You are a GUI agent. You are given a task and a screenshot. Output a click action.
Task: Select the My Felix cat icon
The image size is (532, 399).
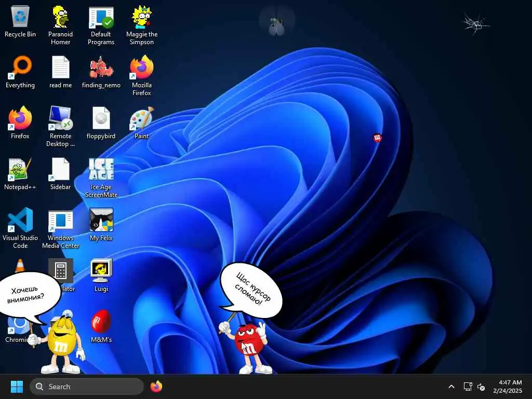point(101,224)
